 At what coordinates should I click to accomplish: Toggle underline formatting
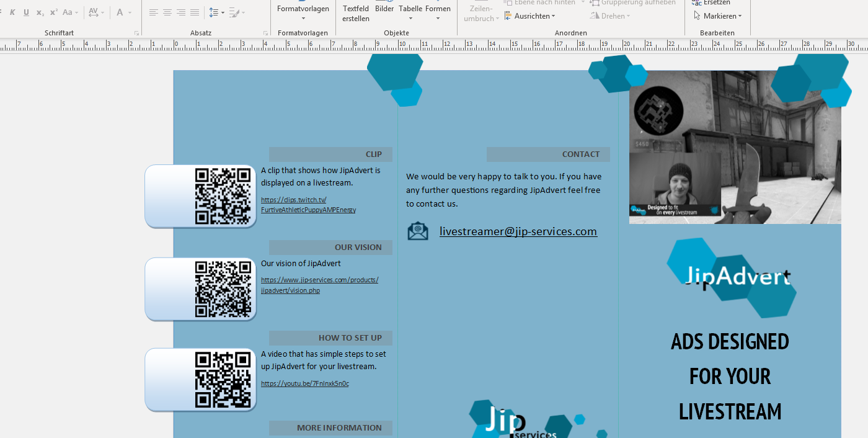coord(25,12)
